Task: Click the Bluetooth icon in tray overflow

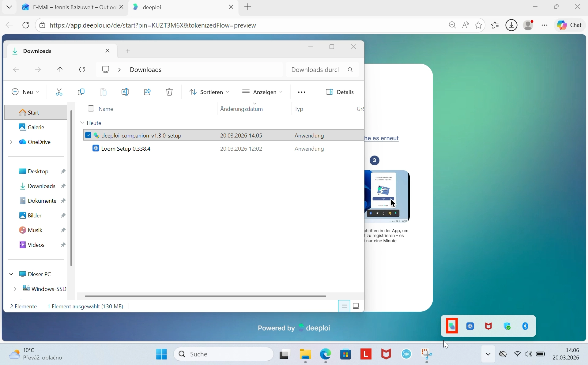Action: click(x=526, y=326)
